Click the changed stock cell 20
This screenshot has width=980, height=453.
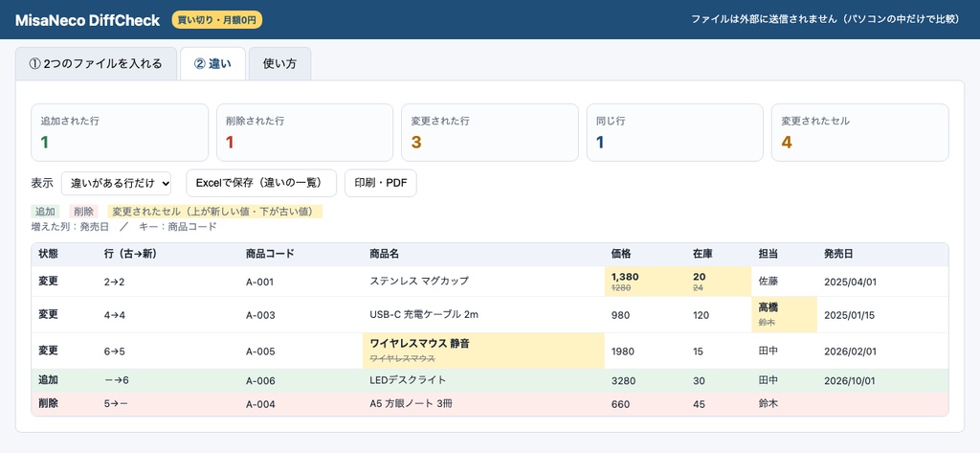pos(719,282)
